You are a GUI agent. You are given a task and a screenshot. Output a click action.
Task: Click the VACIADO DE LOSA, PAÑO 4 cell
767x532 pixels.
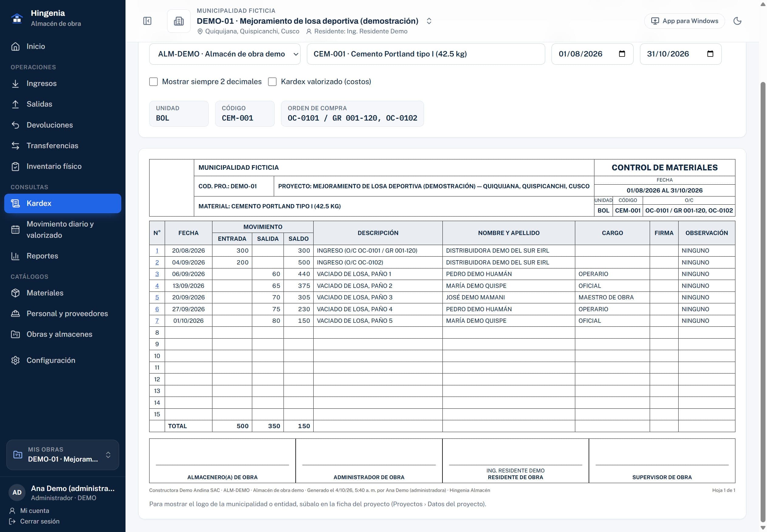click(x=378, y=309)
